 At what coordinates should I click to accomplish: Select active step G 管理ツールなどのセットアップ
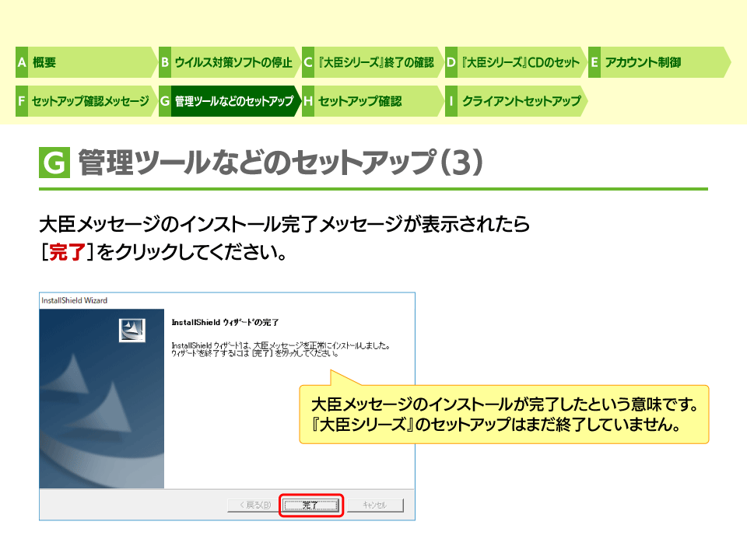(x=229, y=101)
